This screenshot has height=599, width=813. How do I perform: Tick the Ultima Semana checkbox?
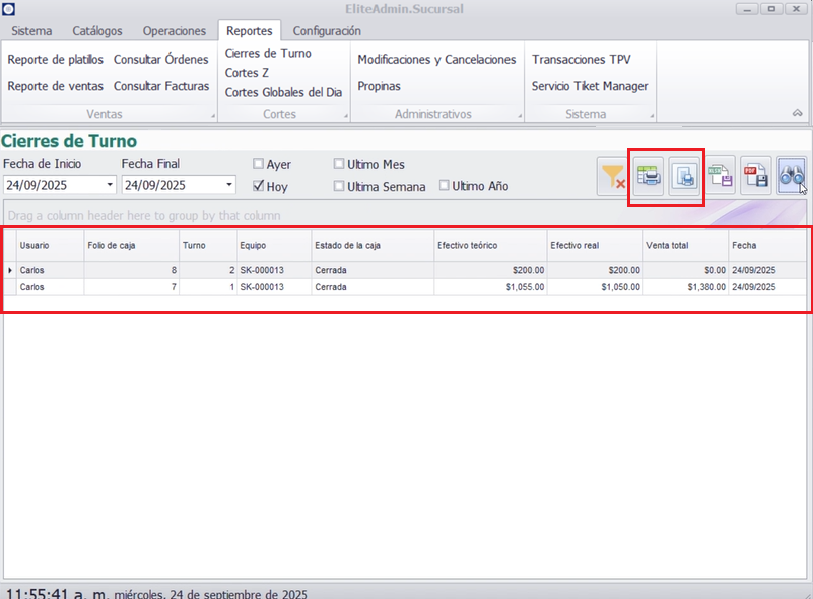[x=339, y=186]
